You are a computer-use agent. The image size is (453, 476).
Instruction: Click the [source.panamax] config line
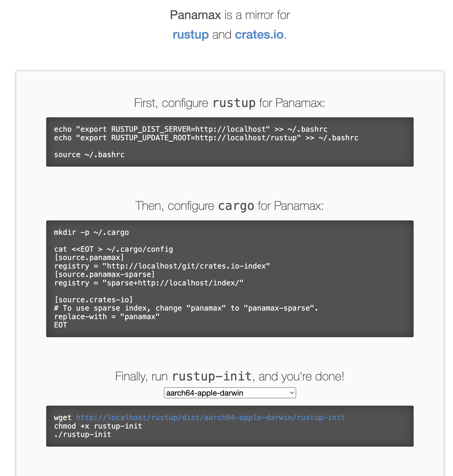pyautogui.click(x=89, y=258)
